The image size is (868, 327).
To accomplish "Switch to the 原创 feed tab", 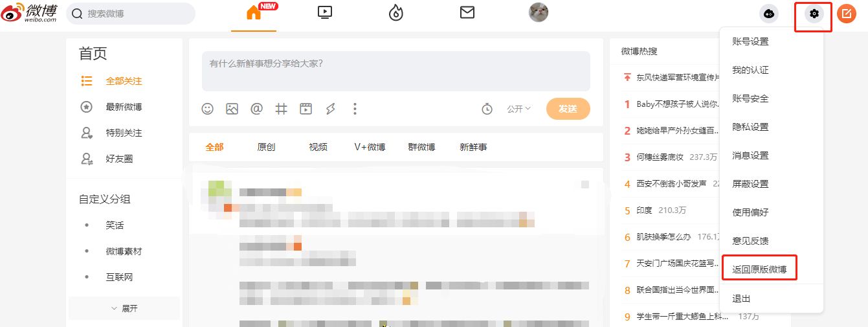I will click(266, 147).
